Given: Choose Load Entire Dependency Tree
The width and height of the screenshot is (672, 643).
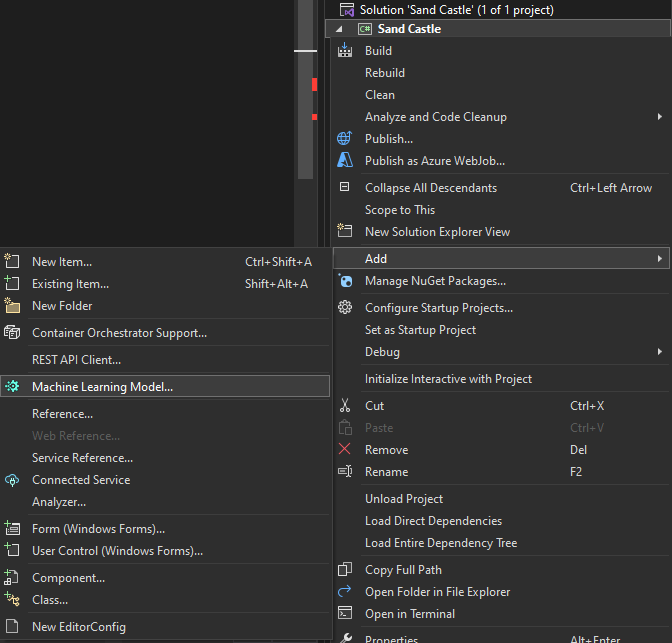Looking at the screenshot, I should click(501, 543).
